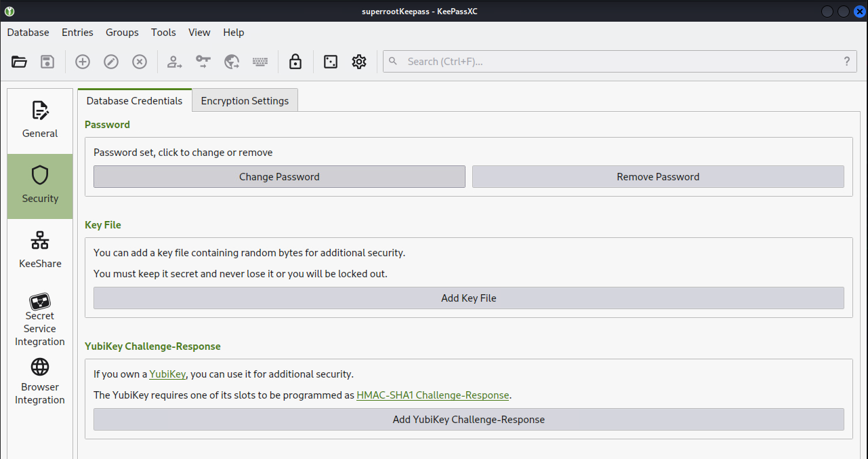Open the Password Generator dice icon
Screen dimensions: 868x459
(331, 62)
